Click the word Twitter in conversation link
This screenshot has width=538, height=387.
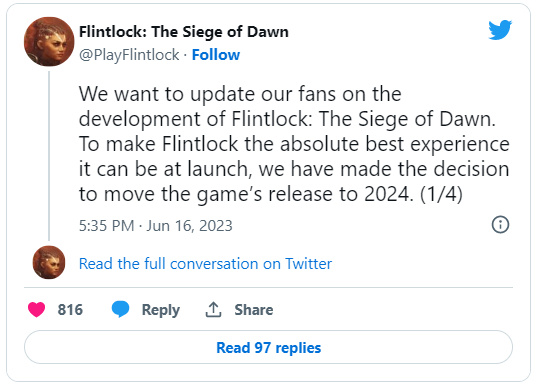(x=308, y=264)
